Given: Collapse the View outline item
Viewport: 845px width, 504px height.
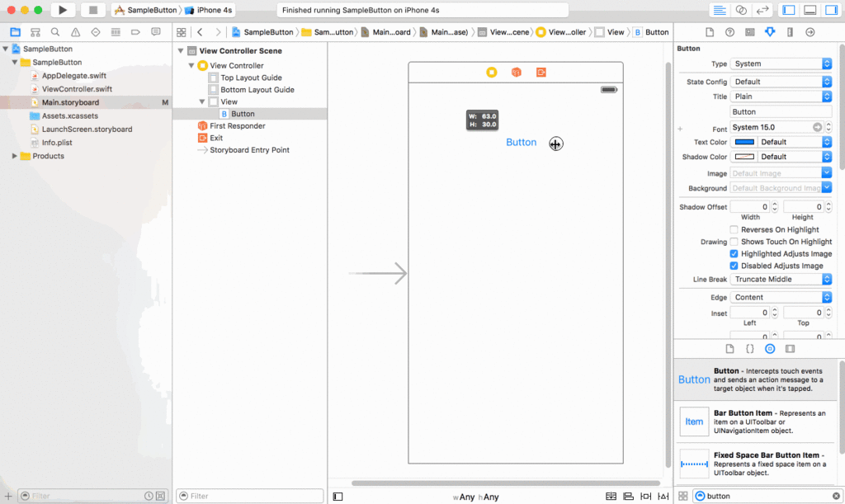Looking at the screenshot, I should 201,101.
